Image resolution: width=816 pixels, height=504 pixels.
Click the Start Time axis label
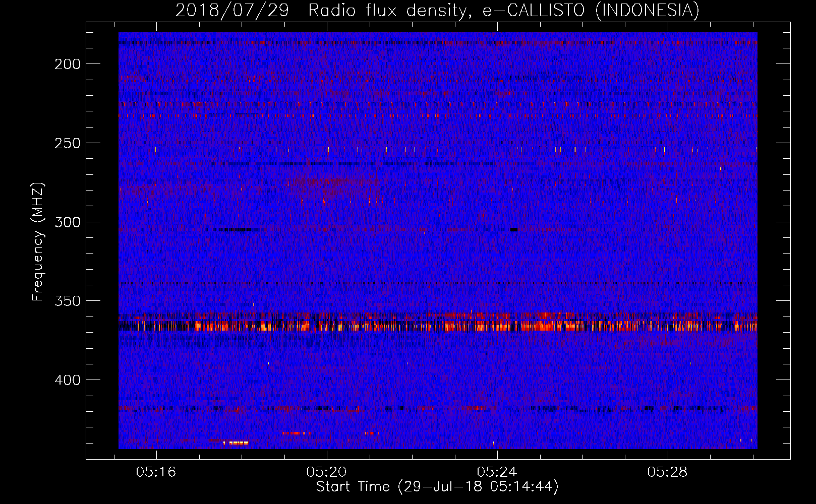437,487
